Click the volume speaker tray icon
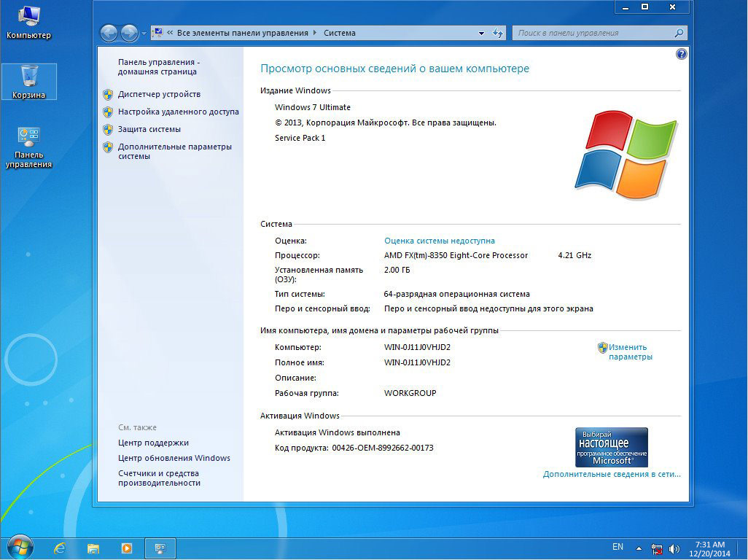Viewport: 748px width, 560px height. [x=674, y=548]
